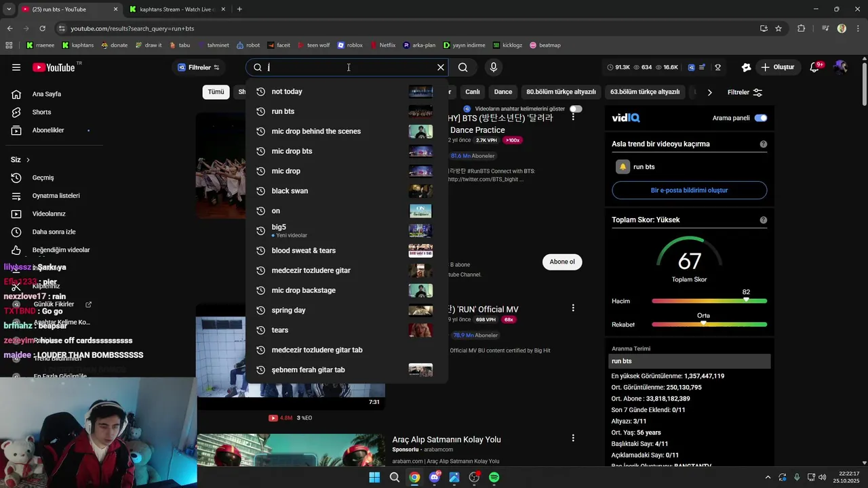Screen dimensions: 868x488
Task: Open more options for Dance Practice video
Action: [x=573, y=117]
